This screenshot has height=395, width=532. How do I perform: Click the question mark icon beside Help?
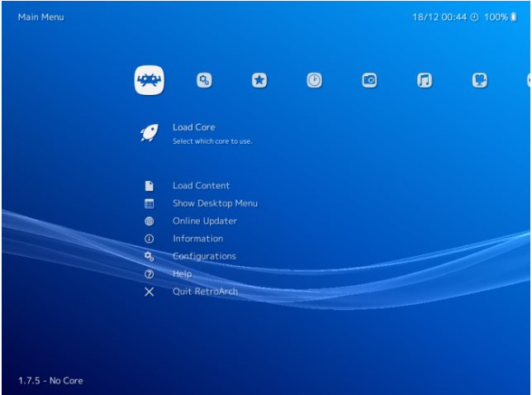[x=150, y=274]
